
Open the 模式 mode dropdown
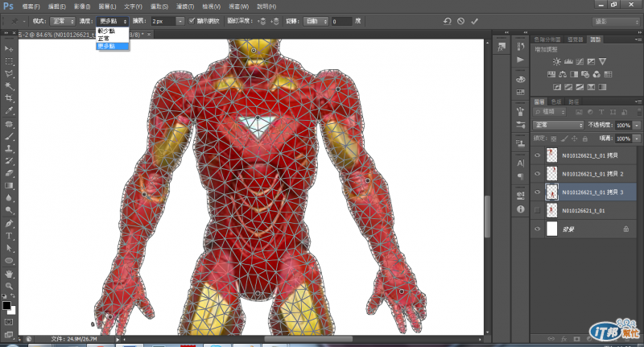(x=63, y=21)
